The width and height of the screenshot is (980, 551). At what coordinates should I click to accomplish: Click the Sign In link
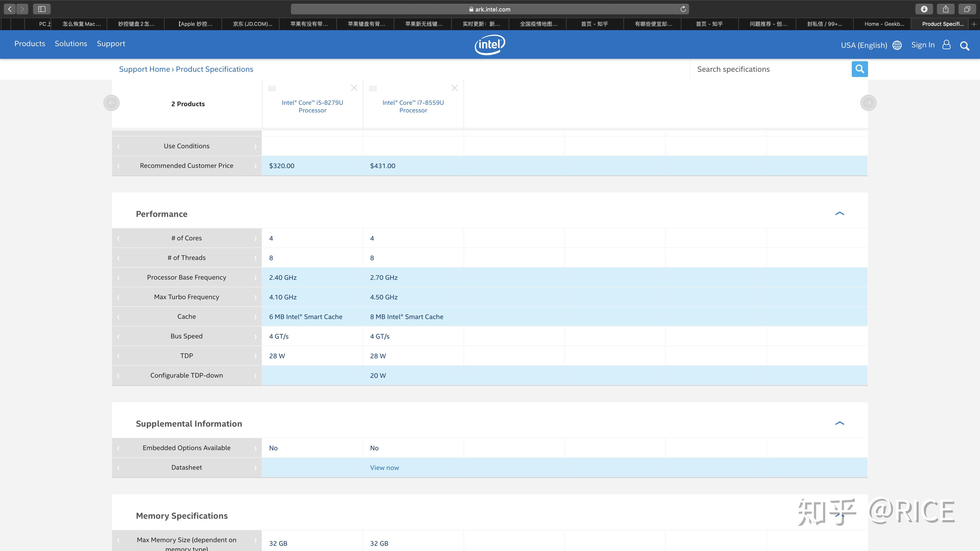[x=923, y=45]
